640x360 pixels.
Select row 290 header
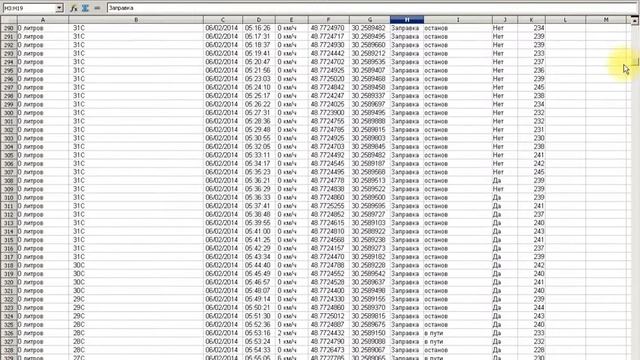point(9,28)
